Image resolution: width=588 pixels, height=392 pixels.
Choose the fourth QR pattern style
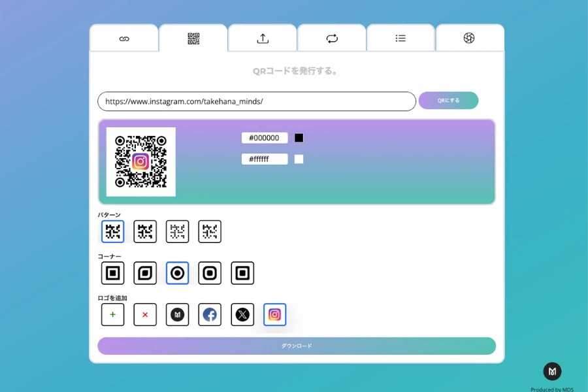pos(210,231)
